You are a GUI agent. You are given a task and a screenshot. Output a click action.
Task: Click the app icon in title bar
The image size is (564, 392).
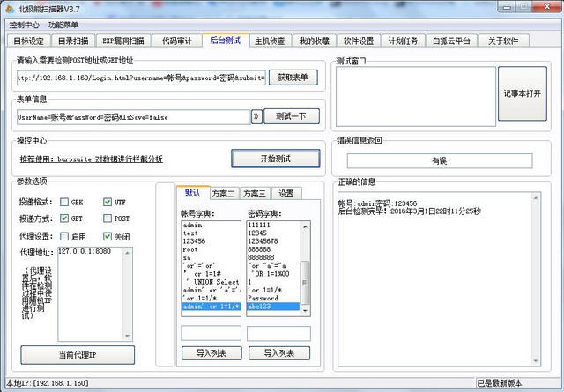(10, 9)
